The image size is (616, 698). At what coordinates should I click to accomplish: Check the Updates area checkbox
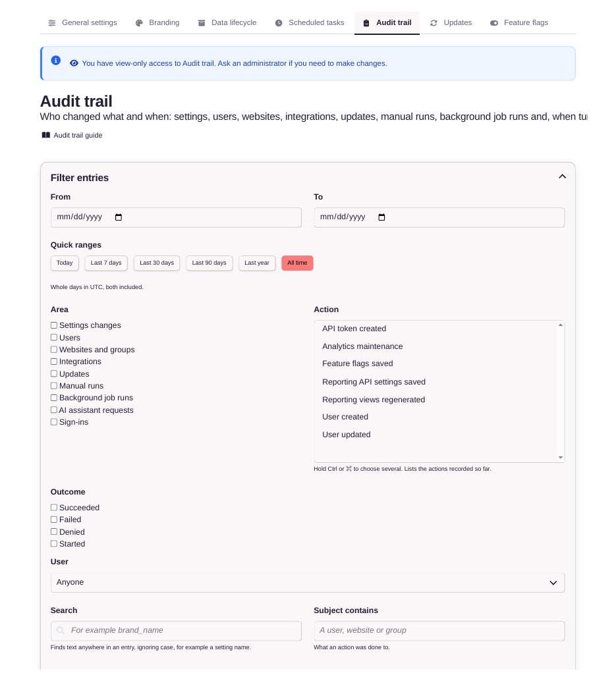(54, 373)
